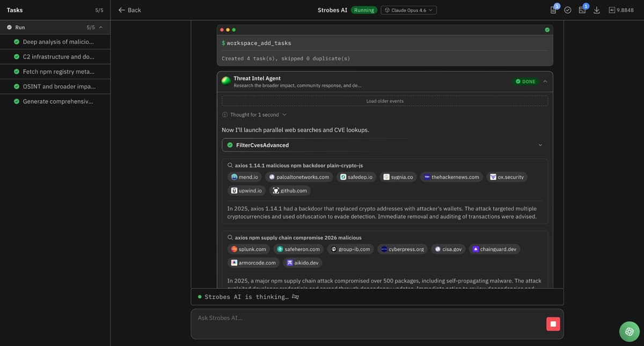This screenshot has height=346, width=644.
Task: Open the thehackernews.com source link
Action: [x=452, y=177]
